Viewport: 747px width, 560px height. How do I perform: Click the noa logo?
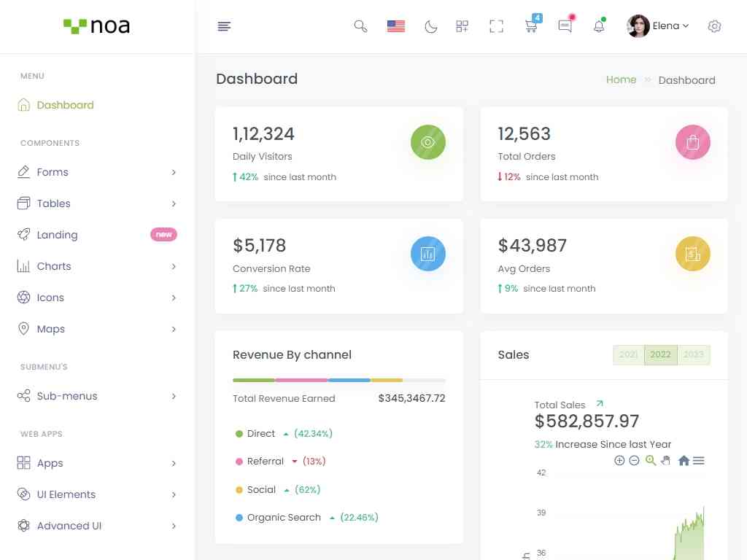click(x=97, y=26)
